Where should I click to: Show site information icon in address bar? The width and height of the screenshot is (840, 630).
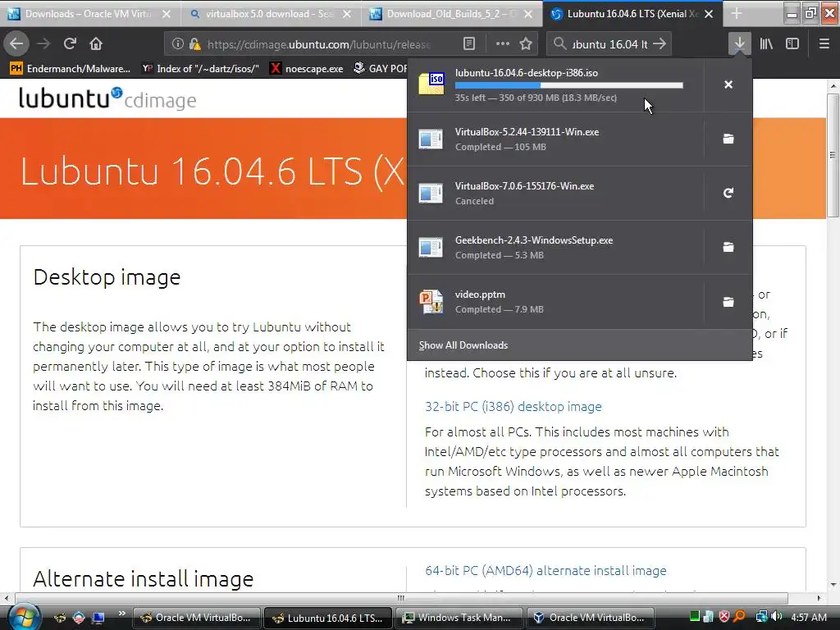(x=178, y=44)
